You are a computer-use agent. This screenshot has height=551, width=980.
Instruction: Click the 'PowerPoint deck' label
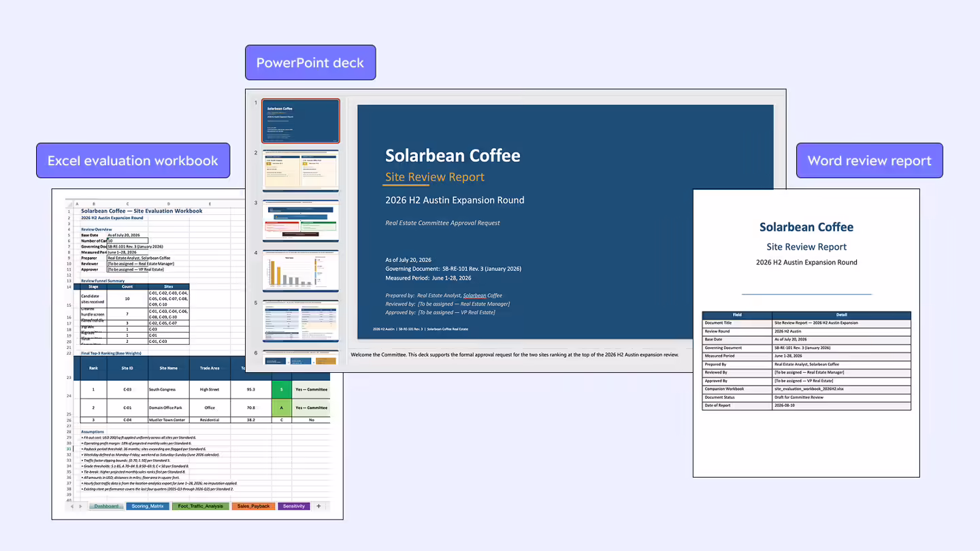click(x=310, y=63)
